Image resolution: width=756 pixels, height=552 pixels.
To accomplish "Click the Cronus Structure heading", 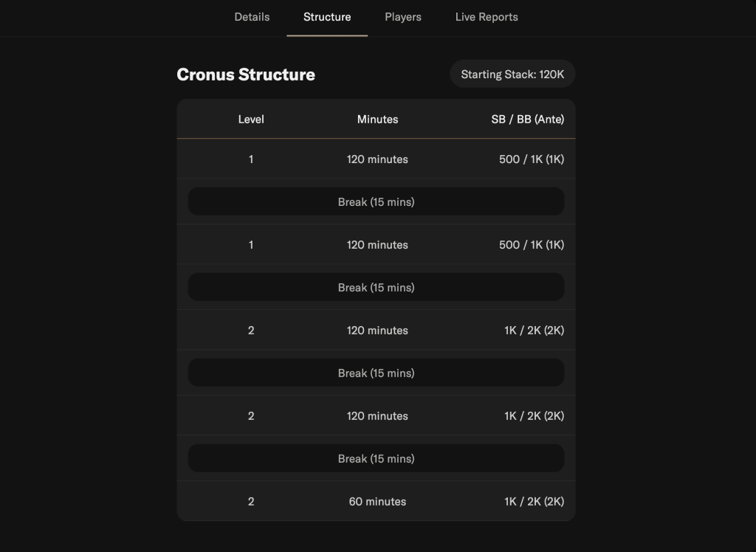I will click(246, 75).
